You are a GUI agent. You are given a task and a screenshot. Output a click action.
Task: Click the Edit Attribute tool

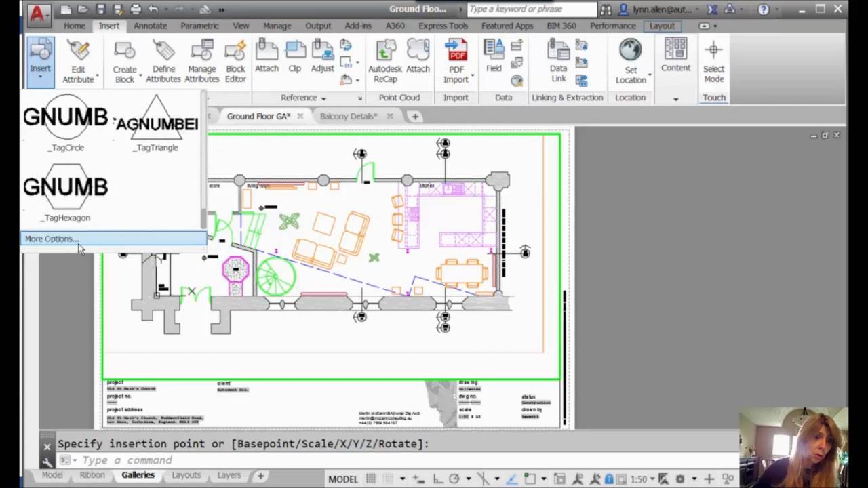(x=79, y=61)
